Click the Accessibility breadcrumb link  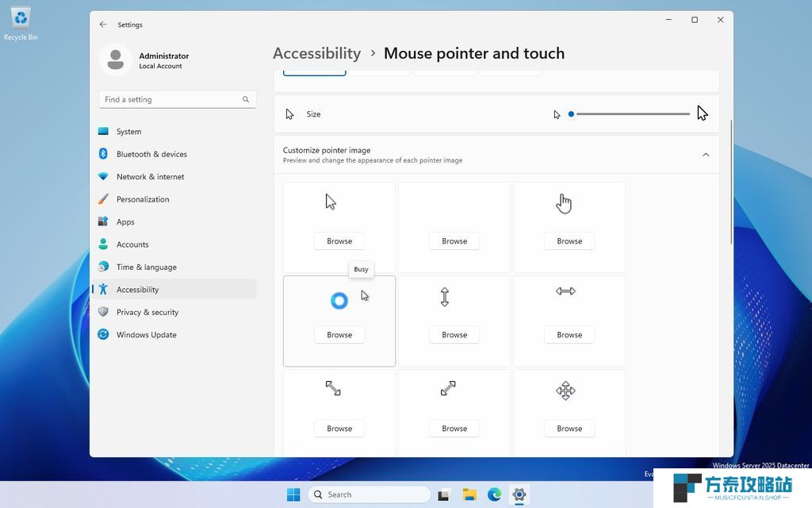tap(317, 53)
